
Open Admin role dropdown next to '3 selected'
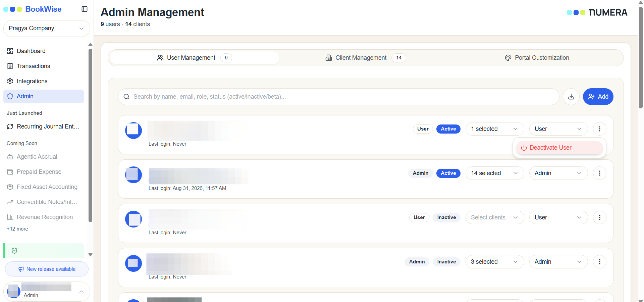click(558, 262)
